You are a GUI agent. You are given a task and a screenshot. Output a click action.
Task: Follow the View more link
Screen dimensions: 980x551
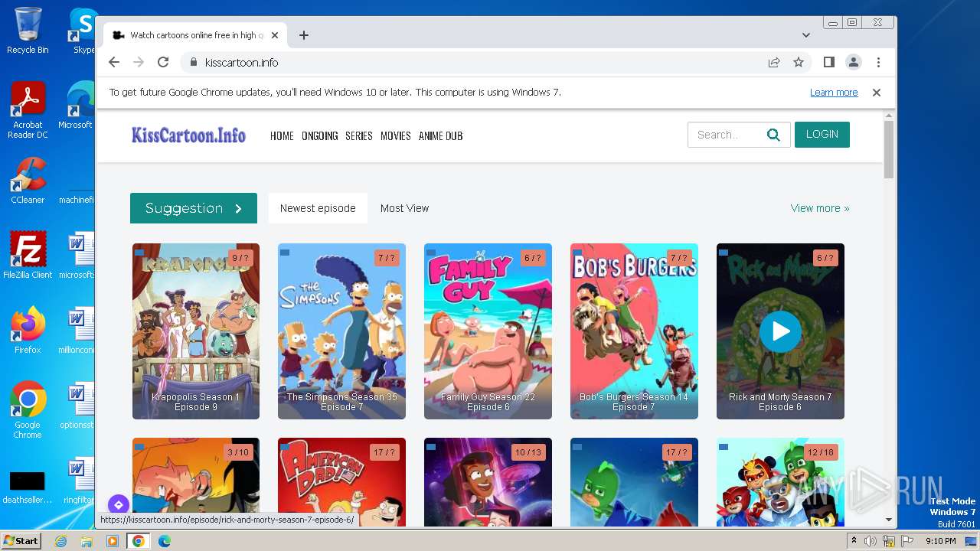820,208
